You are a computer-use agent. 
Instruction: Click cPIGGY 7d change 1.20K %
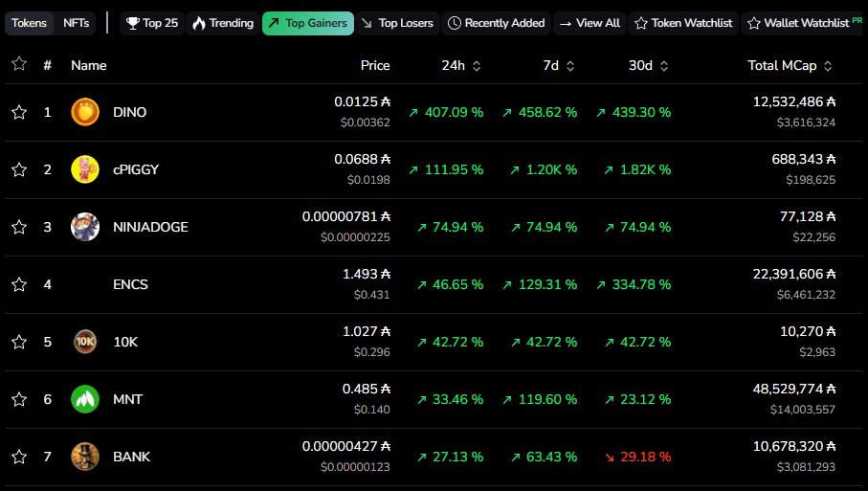pyautogui.click(x=544, y=169)
